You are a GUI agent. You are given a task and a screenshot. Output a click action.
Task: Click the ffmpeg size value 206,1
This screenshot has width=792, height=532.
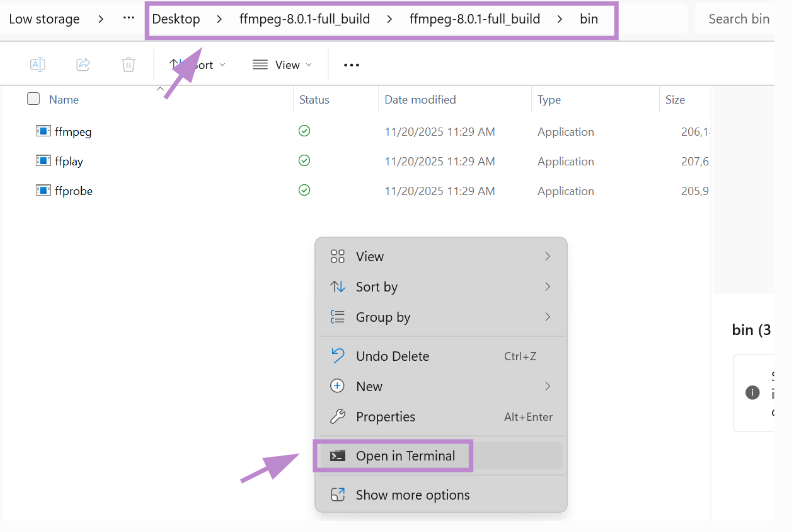(x=696, y=132)
